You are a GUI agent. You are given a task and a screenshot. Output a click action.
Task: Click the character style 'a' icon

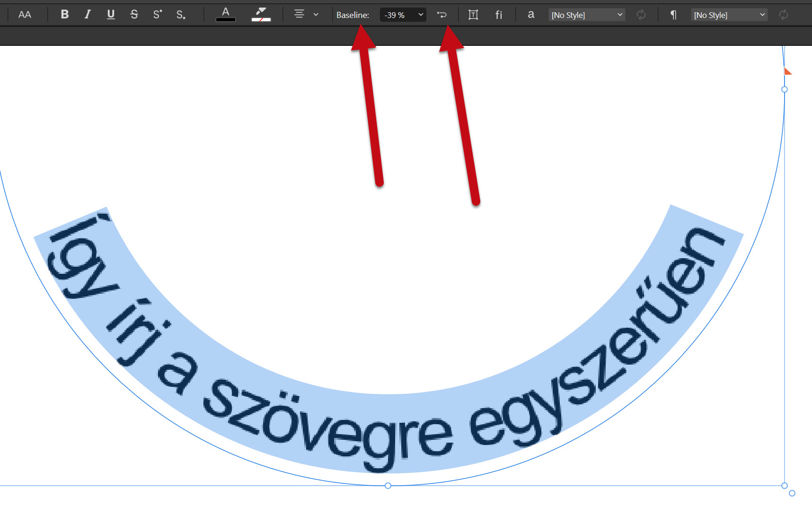(531, 15)
